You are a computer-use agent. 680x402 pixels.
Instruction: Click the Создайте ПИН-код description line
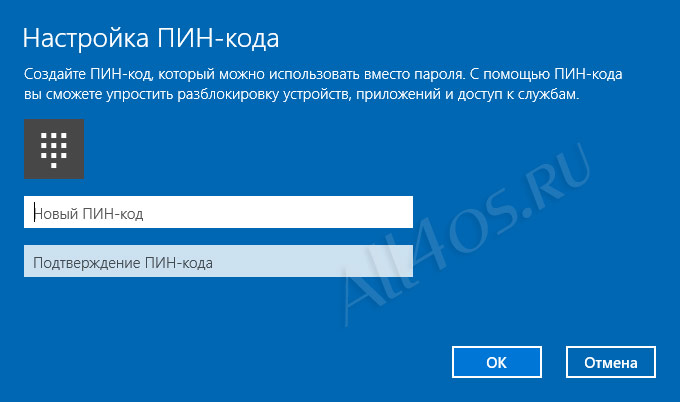pos(323,75)
